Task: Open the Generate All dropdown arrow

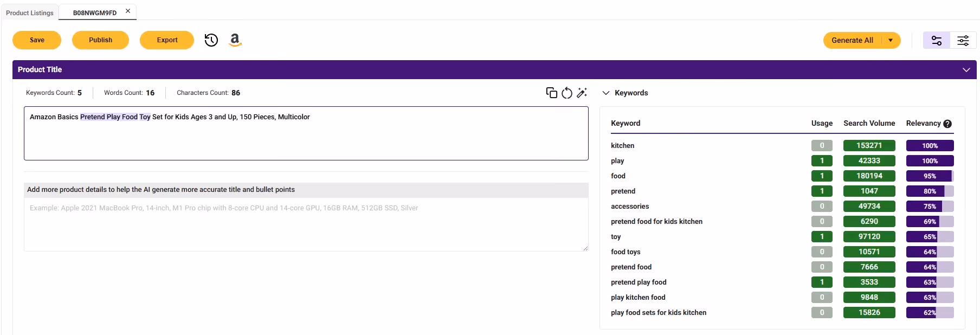Action: click(x=891, y=40)
